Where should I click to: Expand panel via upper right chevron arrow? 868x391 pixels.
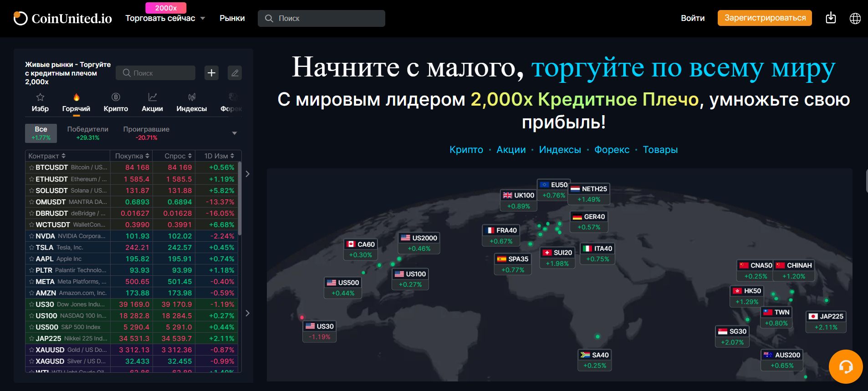(x=247, y=174)
